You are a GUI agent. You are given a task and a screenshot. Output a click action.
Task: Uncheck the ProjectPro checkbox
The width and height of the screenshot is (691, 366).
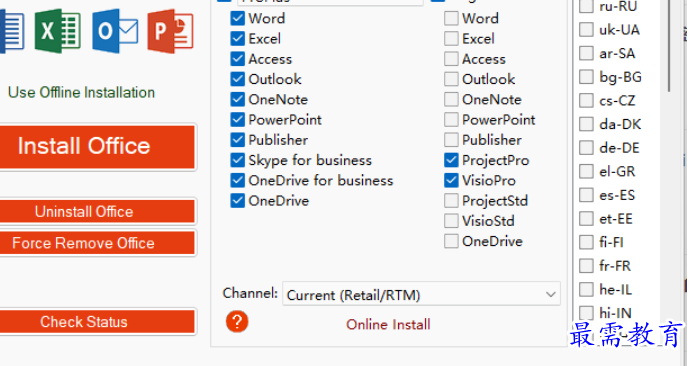pos(451,160)
